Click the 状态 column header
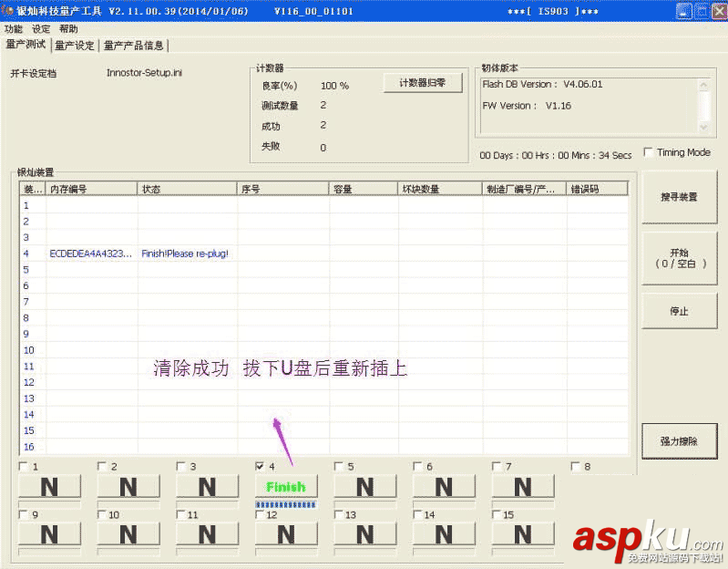Image resolution: width=728 pixels, height=569 pixels. 187,189
